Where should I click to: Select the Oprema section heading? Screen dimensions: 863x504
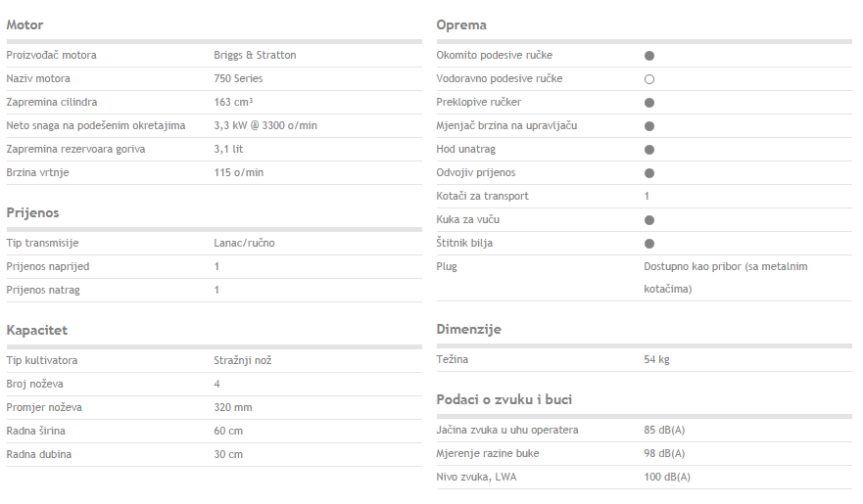[x=461, y=25]
